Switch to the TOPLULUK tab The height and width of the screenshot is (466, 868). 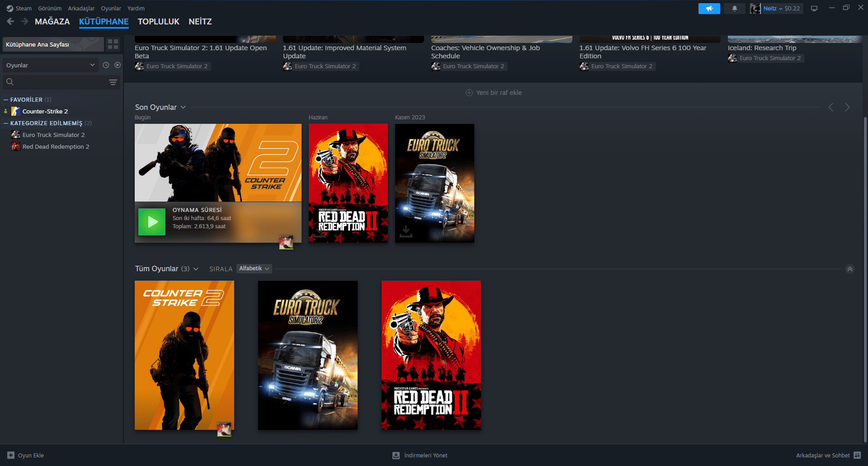159,21
